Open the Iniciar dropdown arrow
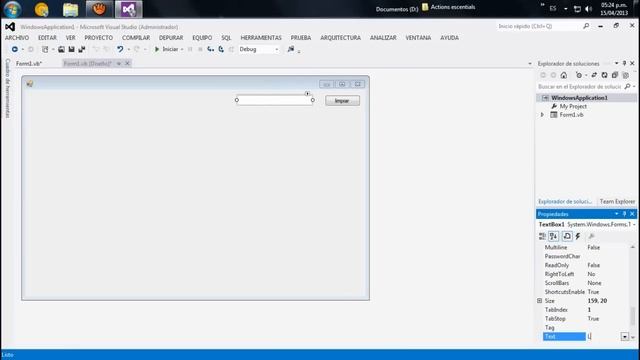Image resolution: width=640 pixels, height=360 pixels. pos(182,49)
